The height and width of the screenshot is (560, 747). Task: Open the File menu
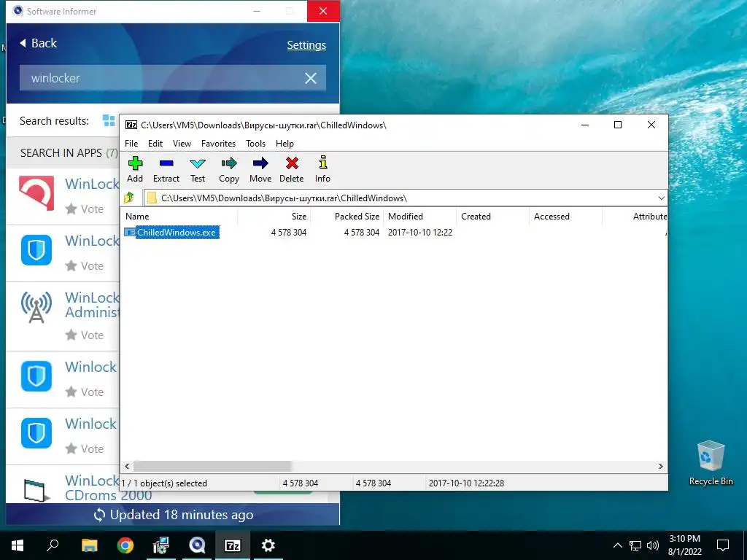click(131, 144)
